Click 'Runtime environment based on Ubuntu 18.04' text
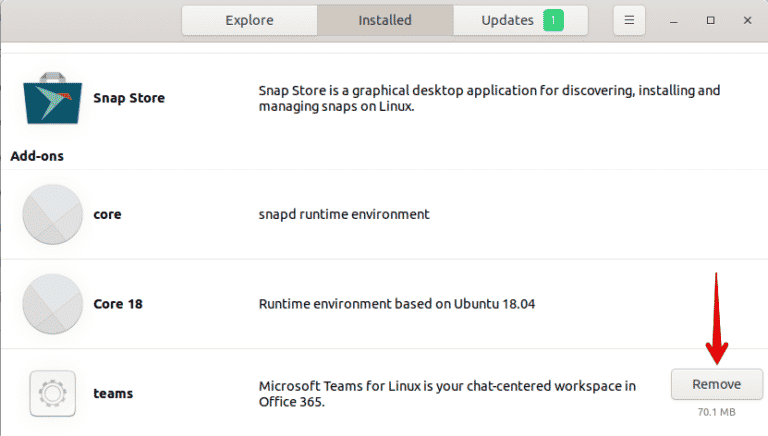The width and height of the screenshot is (768, 436). [397, 304]
